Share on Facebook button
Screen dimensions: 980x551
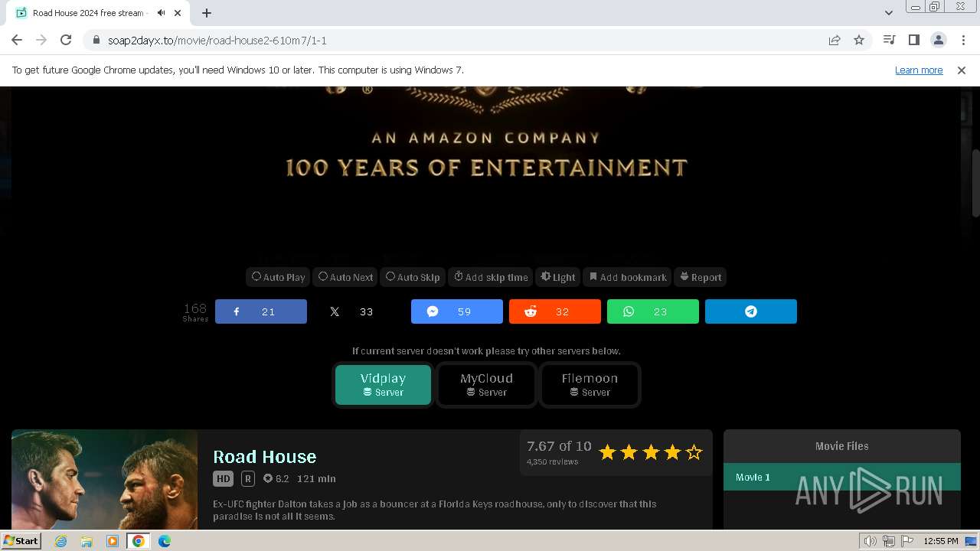click(x=261, y=311)
